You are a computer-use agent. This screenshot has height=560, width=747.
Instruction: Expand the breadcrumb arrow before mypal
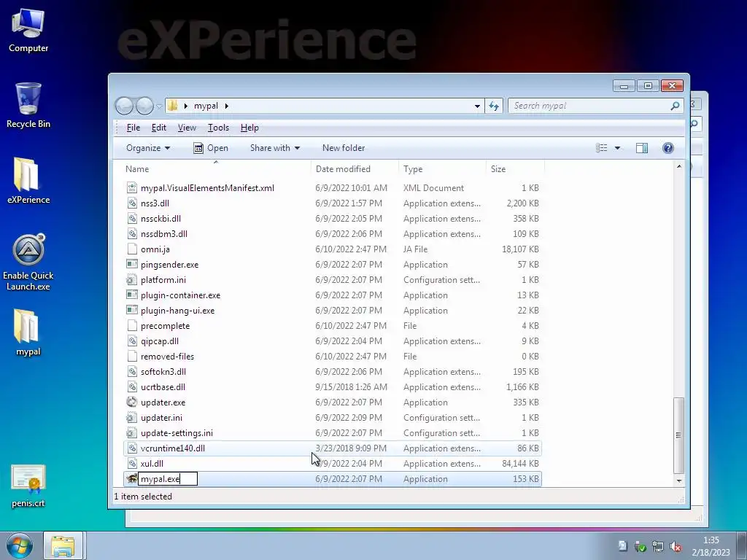point(186,106)
